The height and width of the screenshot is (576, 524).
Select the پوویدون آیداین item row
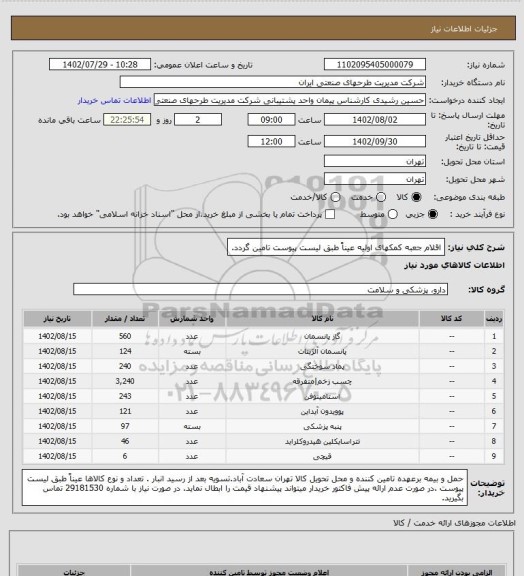tap(263, 411)
